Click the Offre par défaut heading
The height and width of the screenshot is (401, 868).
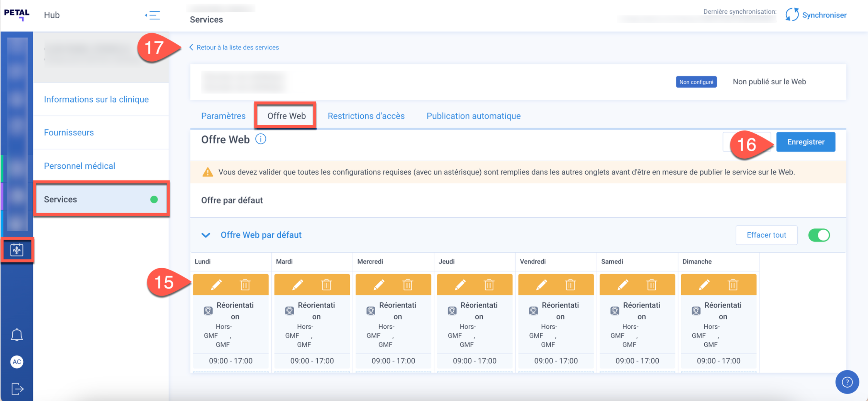coord(232,200)
